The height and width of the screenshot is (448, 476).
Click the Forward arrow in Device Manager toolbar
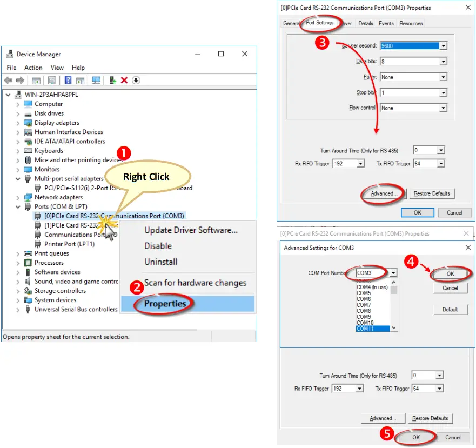coord(20,81)
